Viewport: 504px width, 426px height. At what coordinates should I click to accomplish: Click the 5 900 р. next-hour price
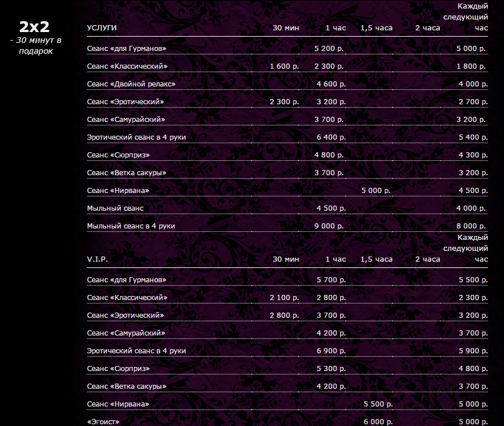[473, 350]
